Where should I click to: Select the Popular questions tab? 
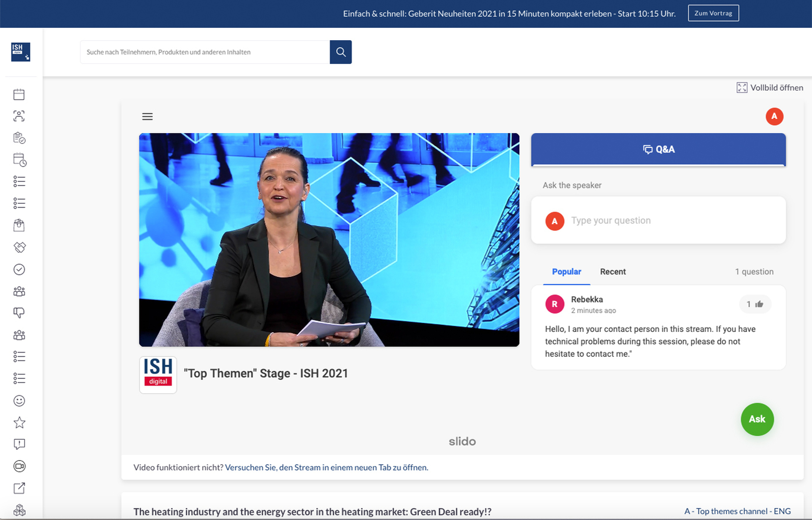click(567, 271)
